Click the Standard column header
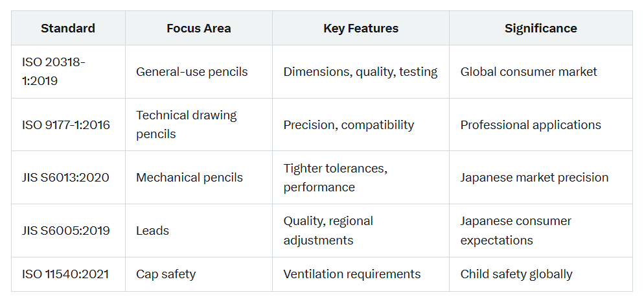This screenshot has width=644, height=297. 68,29
